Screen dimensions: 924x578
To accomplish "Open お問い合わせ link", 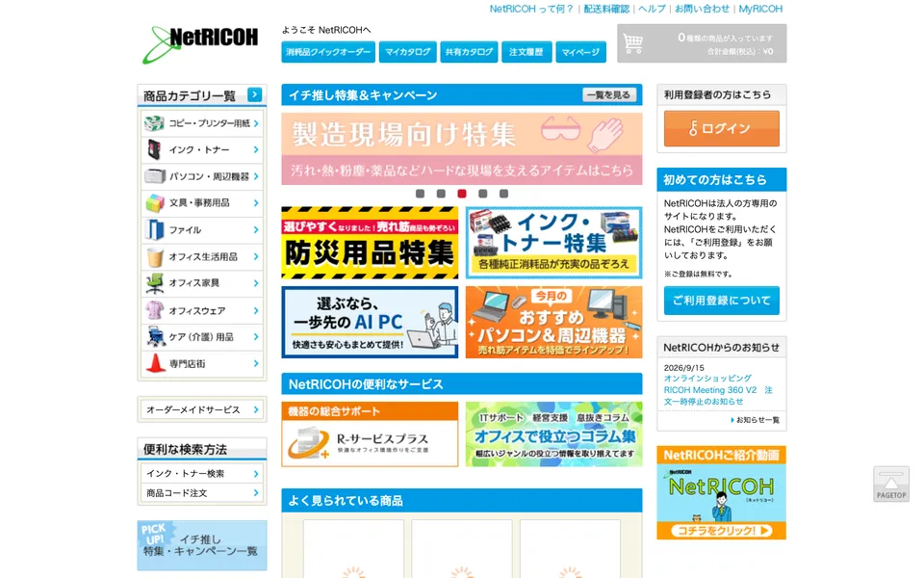I will 702,9.
